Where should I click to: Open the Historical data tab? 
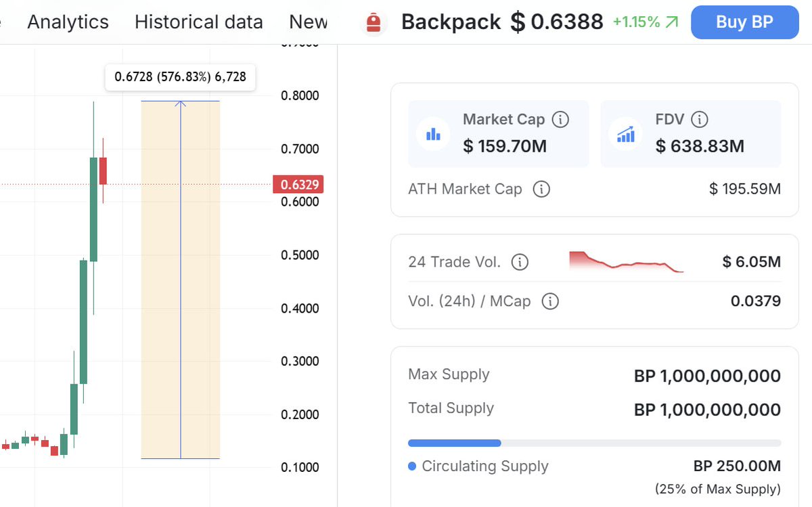198,22
